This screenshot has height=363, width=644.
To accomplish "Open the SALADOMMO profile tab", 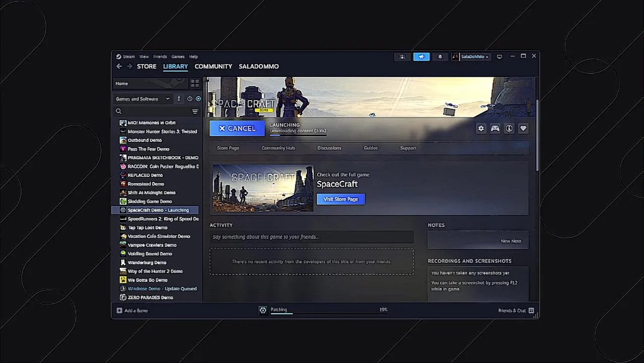I will pyautogui.click(x=259, y=66).
